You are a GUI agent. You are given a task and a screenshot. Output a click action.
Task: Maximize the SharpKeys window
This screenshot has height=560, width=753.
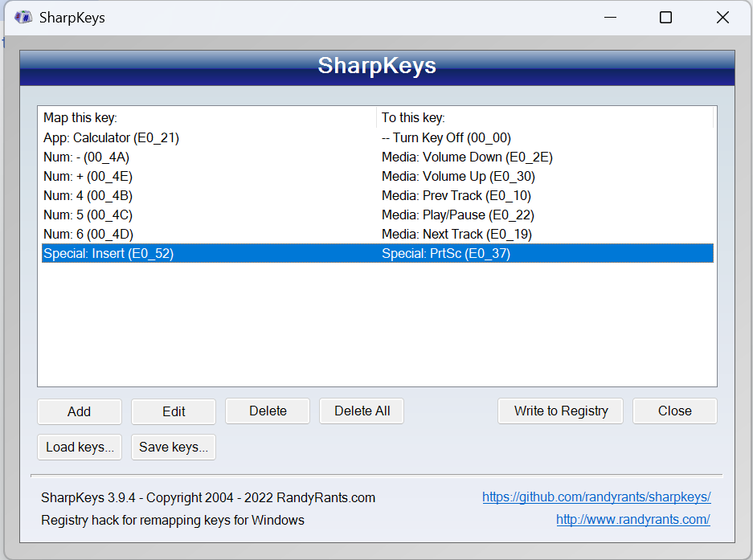665,18
